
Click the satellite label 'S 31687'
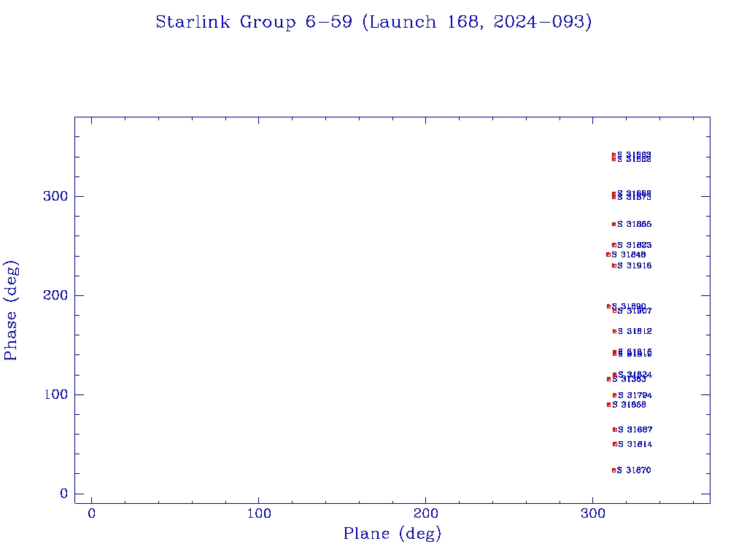pos(635,429)
